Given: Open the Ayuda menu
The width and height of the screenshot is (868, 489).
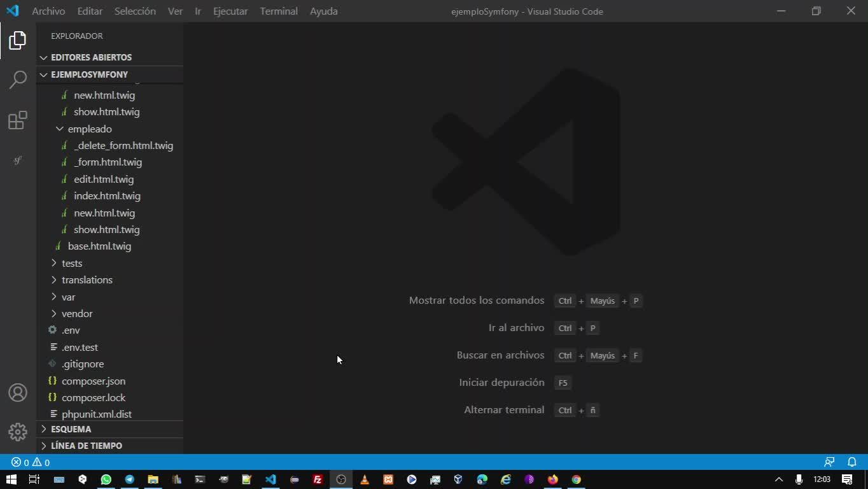Looking at the screenshot, I should pos(324,11).
